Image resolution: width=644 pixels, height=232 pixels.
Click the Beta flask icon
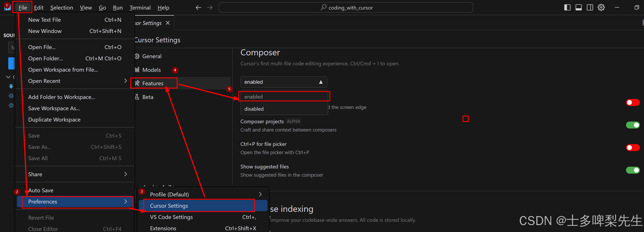137,97
